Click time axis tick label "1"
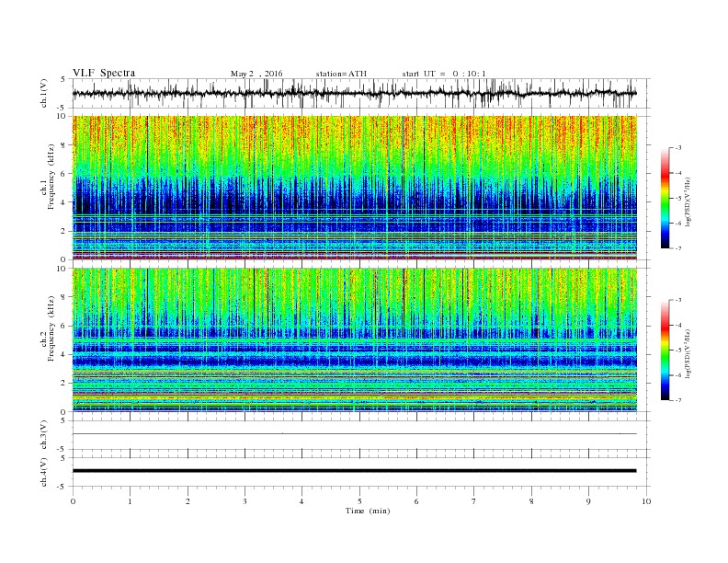This screenshot has width=728, height=563. click(x=131, y=501)
